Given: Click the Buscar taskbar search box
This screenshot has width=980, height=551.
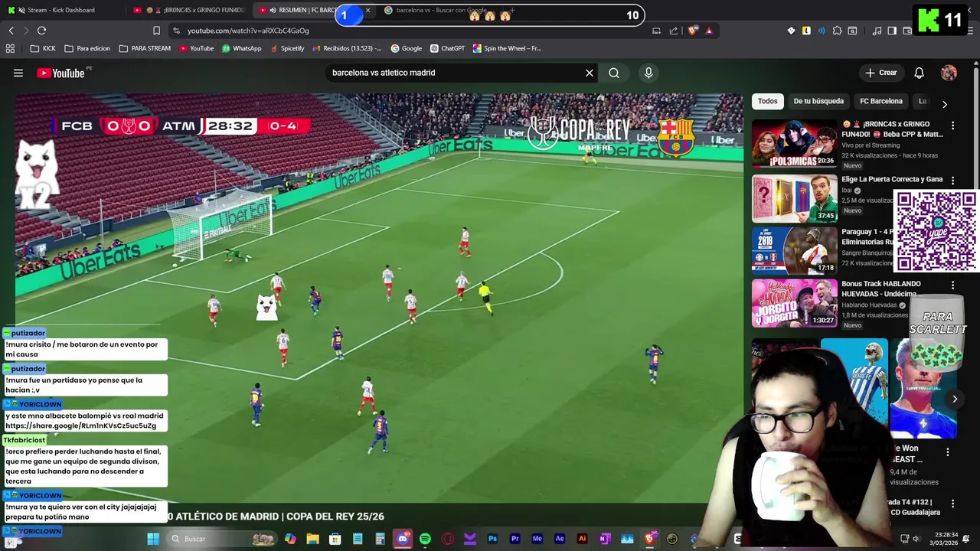Looking at the screenshot, I should click(222, 539).
